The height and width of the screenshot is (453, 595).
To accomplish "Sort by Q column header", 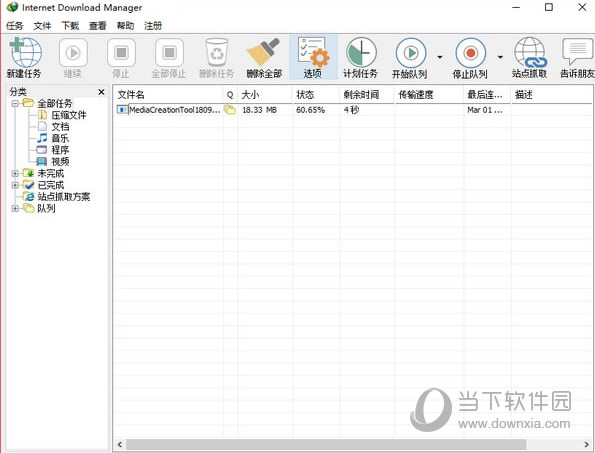I will click(230, 94).
